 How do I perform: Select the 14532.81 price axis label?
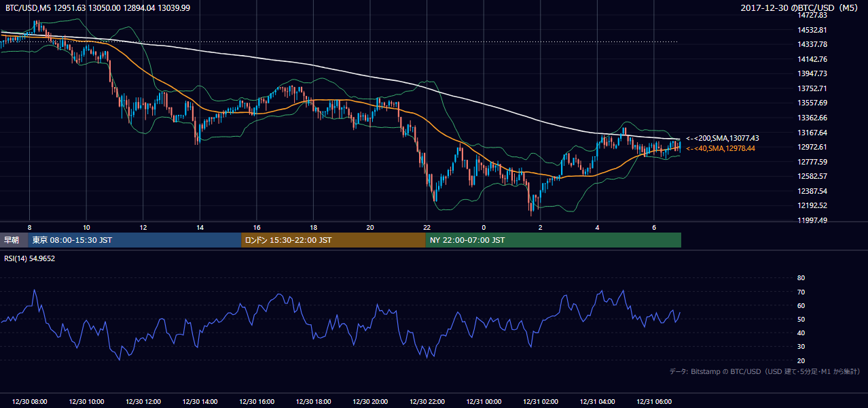click(812, 30)
